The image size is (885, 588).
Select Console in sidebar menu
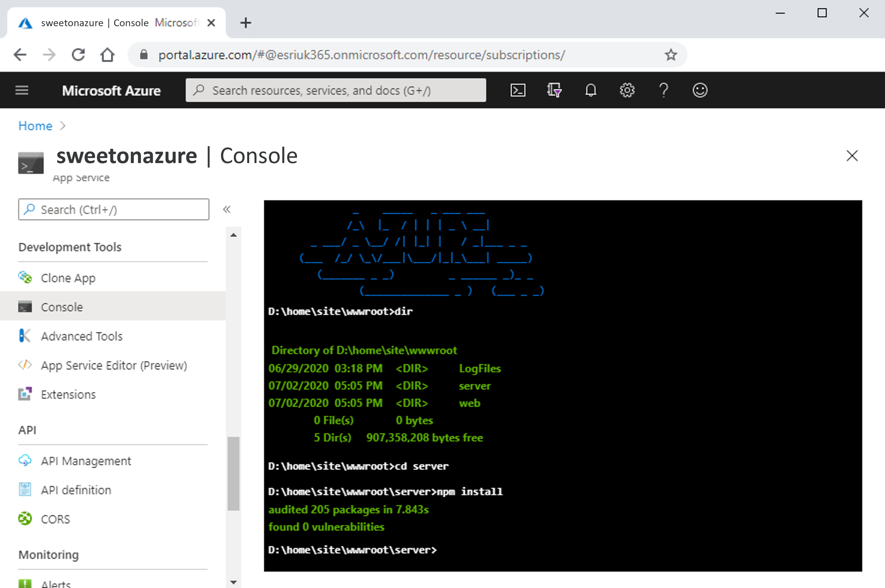click(x=113, y=307)
